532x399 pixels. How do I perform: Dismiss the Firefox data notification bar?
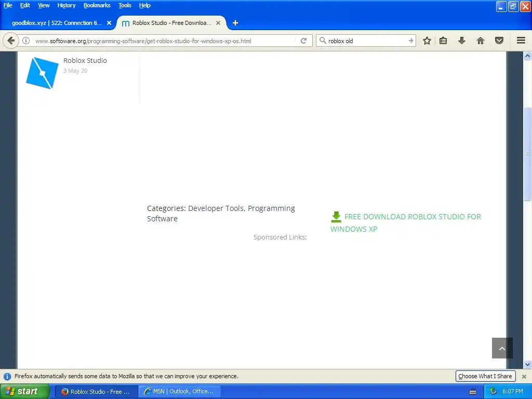(524, 376)
